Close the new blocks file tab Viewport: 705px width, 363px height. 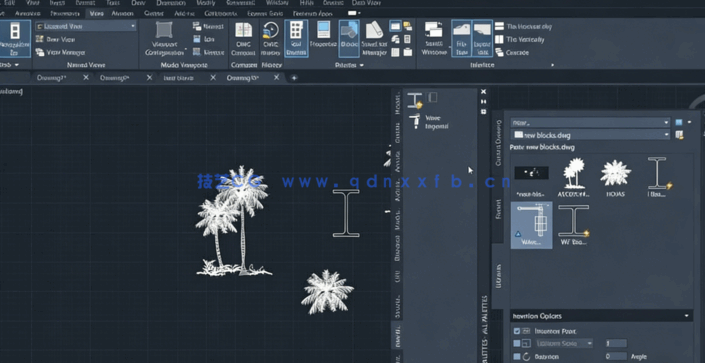coord(213,78)
